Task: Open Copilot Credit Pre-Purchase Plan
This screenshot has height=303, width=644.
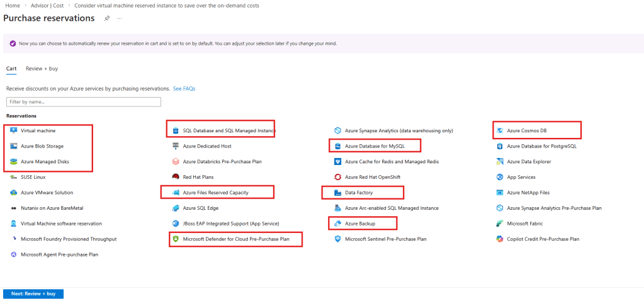Action: tap(543, 239)
